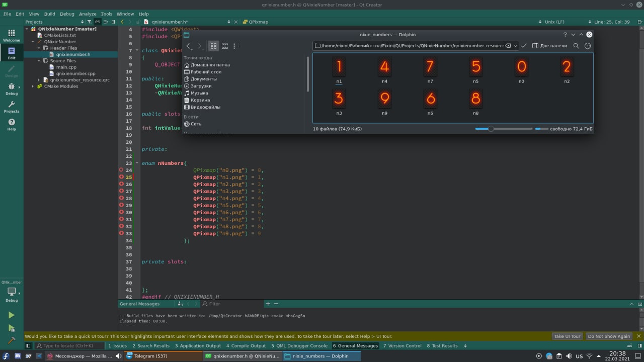The height and width of the screenshot is (362, 644).
Task: Select the n7 nixie image thumbnail
Action: [430, 67]
